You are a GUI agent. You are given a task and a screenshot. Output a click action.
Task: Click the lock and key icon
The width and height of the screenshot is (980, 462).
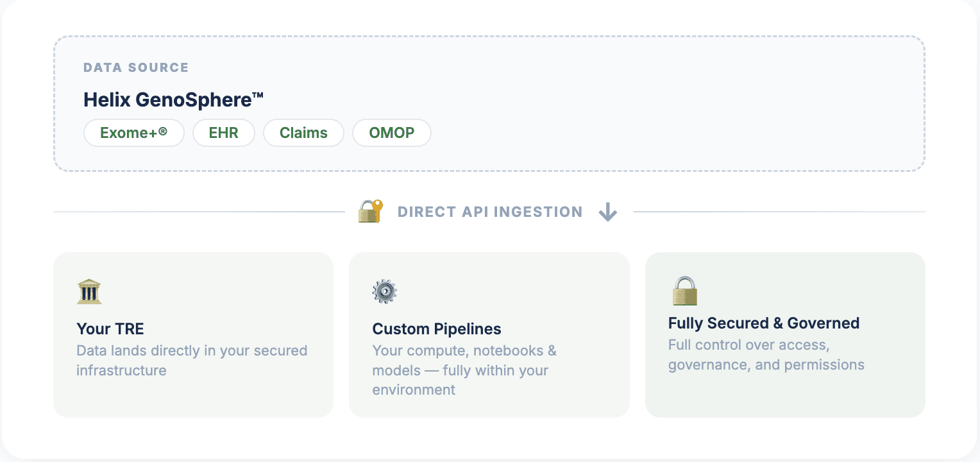pyautogui.click(x=370, y=212)
